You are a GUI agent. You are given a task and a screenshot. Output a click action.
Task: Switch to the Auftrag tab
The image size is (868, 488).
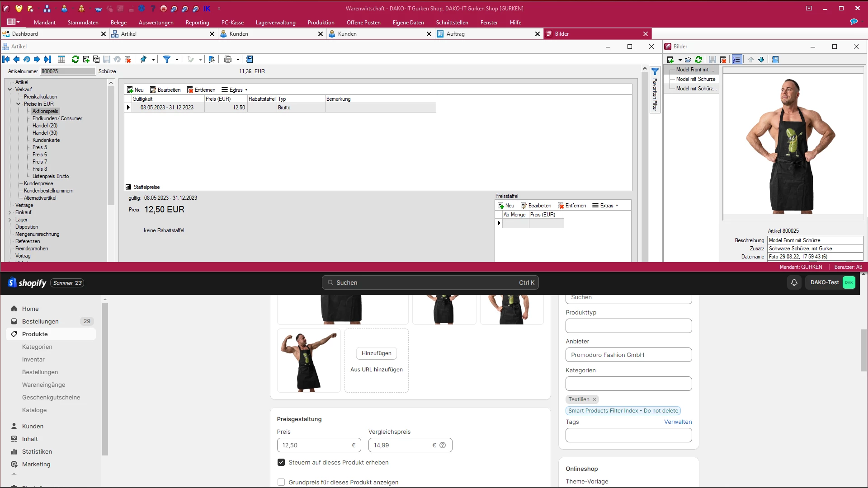455,34
